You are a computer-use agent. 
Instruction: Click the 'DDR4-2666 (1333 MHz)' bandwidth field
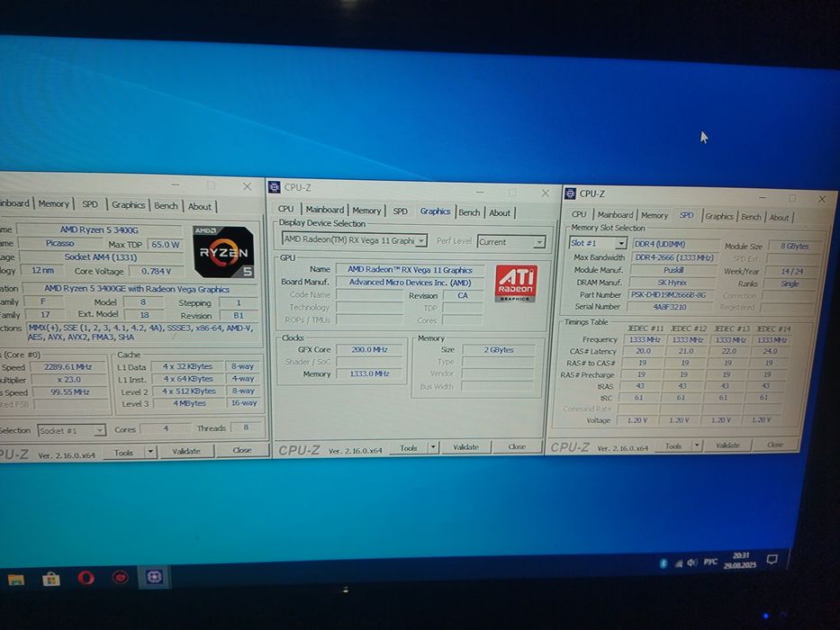[x=674, y=257]
